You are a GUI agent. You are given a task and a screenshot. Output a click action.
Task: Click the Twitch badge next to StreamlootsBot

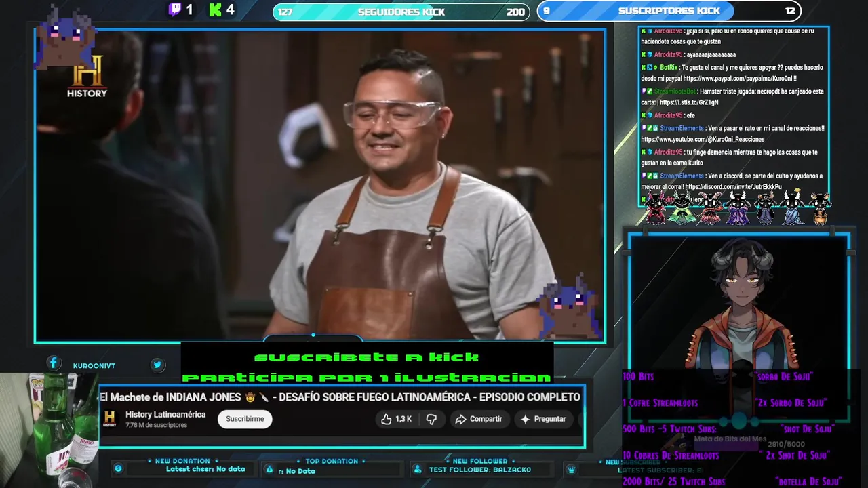pos(644,91)
